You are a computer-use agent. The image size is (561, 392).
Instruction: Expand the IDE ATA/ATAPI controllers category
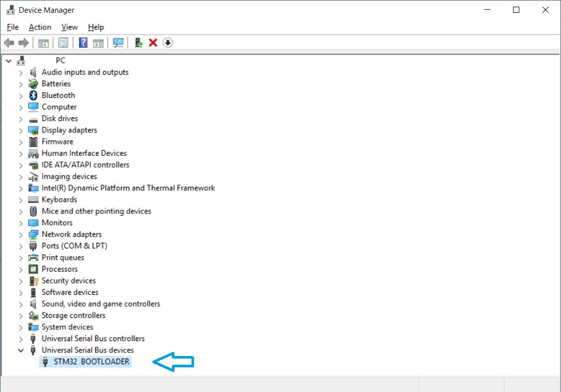21,165
